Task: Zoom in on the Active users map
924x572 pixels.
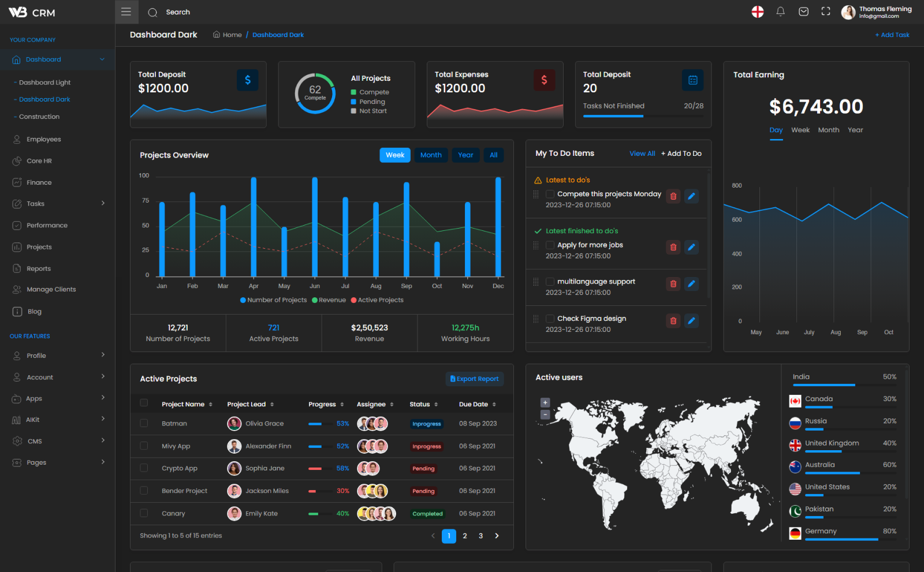Action: tap(545, 402)
